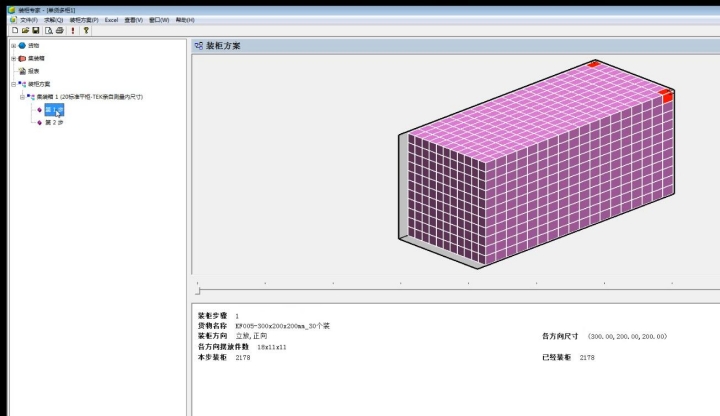This screenshot has width=720, height=416.
Task: Click the Print toolbar icon
Action: tap(60, 31)
